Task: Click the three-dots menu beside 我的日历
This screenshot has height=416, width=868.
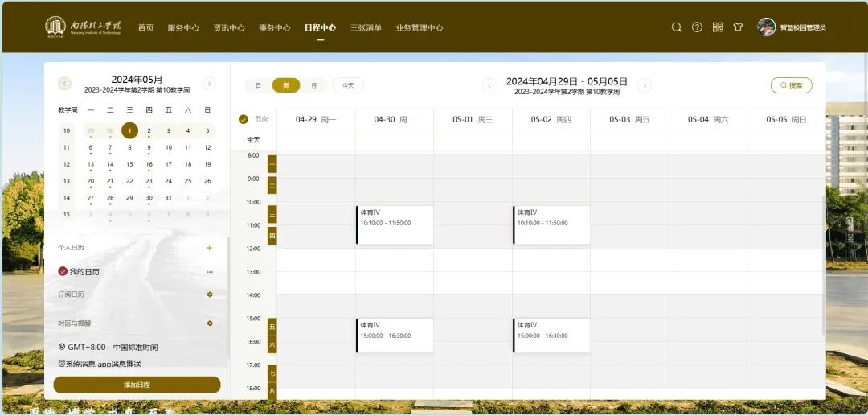Action: (210, 272)
